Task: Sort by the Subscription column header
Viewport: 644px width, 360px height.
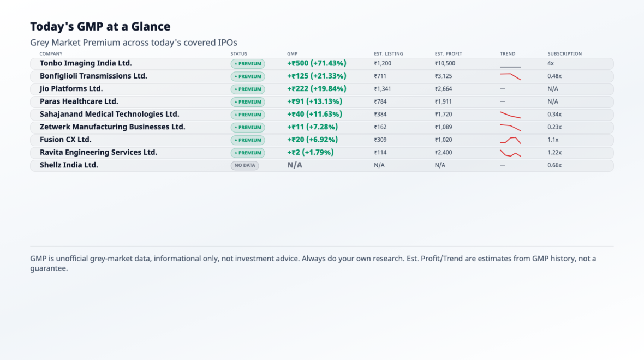Action: 565,54
